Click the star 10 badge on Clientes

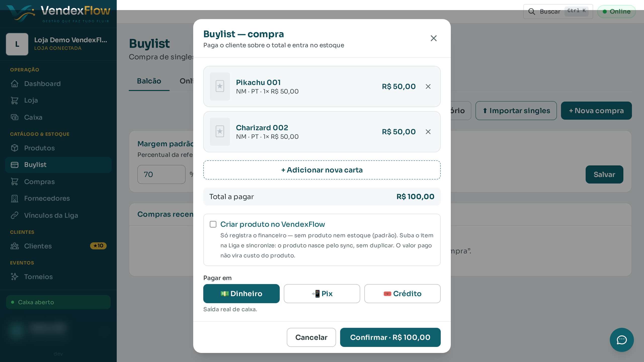(98, 246)
